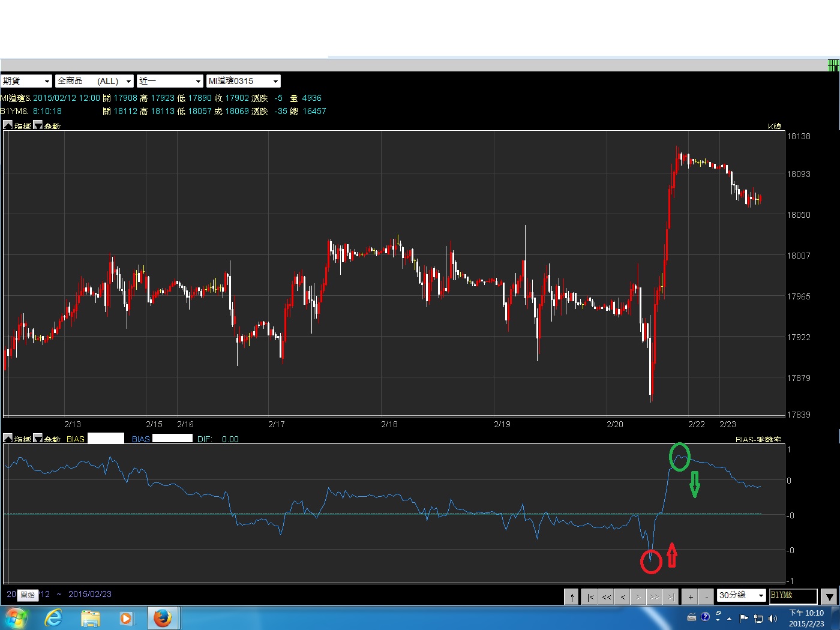The width and height of the screenshot is (840, 630).
Task: Click the green grid icon at top right
Action: [833, 65]
